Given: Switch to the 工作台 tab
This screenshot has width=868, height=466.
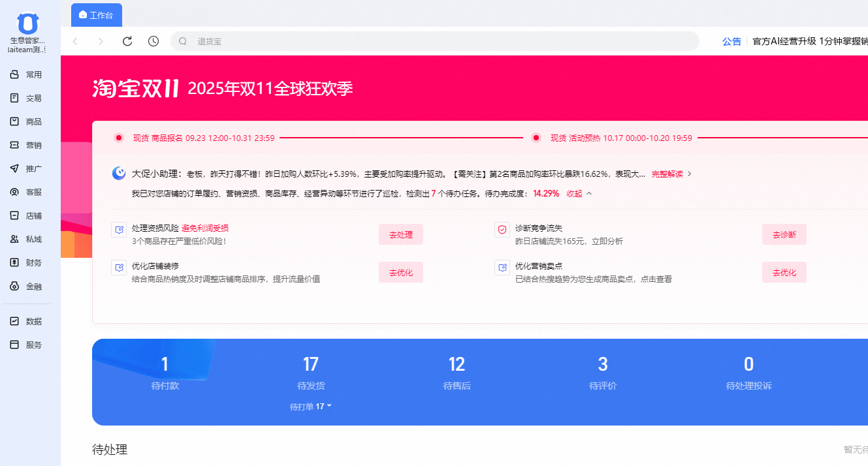Looking at the screenshot, I should point(96,14).
